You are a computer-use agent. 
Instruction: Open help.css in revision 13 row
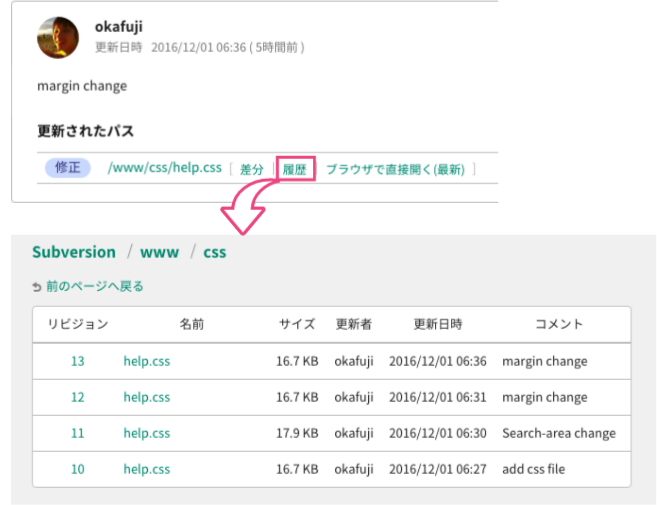point(147,361)
